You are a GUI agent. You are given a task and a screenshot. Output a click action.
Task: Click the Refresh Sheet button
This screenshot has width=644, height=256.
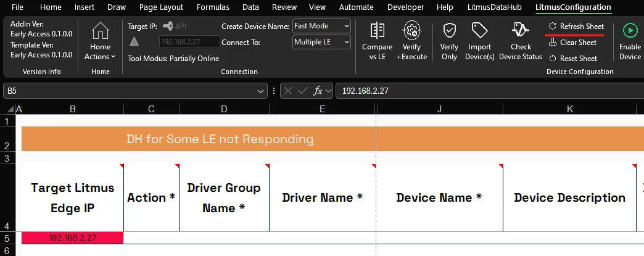(x=576, y=27)
